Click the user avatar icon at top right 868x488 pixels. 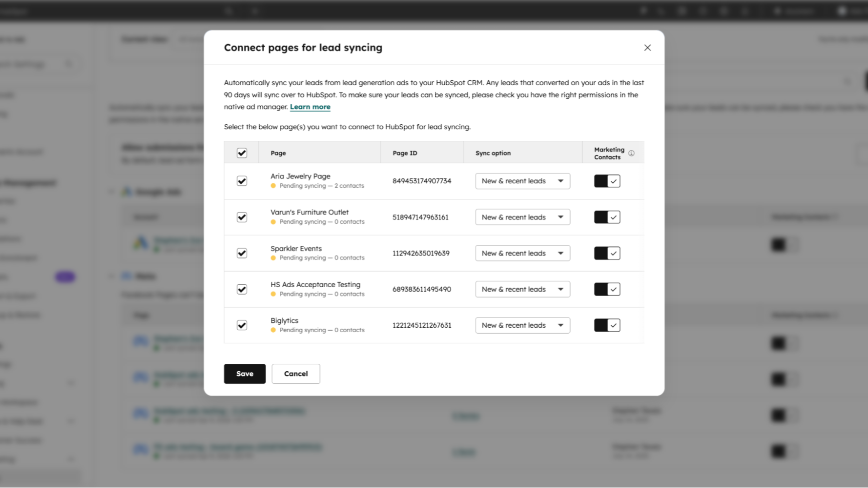coord(842,11)
